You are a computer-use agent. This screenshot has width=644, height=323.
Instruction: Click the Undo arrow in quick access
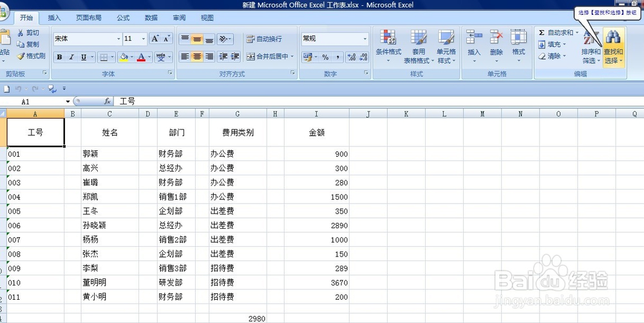[18, 89]
